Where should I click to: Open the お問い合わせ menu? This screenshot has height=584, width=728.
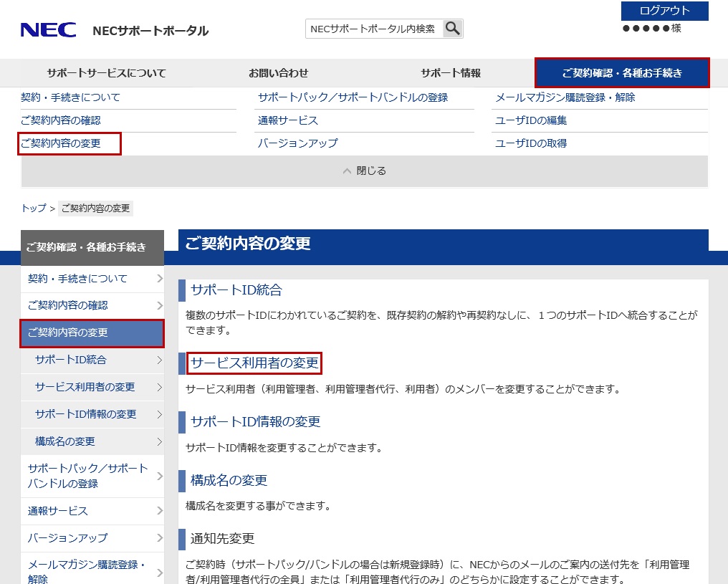click(279, 73)
